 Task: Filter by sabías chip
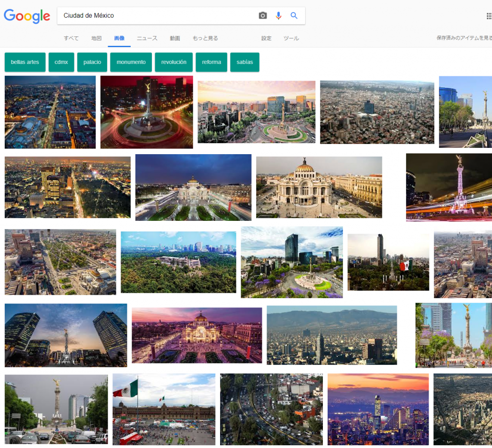click(245, 62)
